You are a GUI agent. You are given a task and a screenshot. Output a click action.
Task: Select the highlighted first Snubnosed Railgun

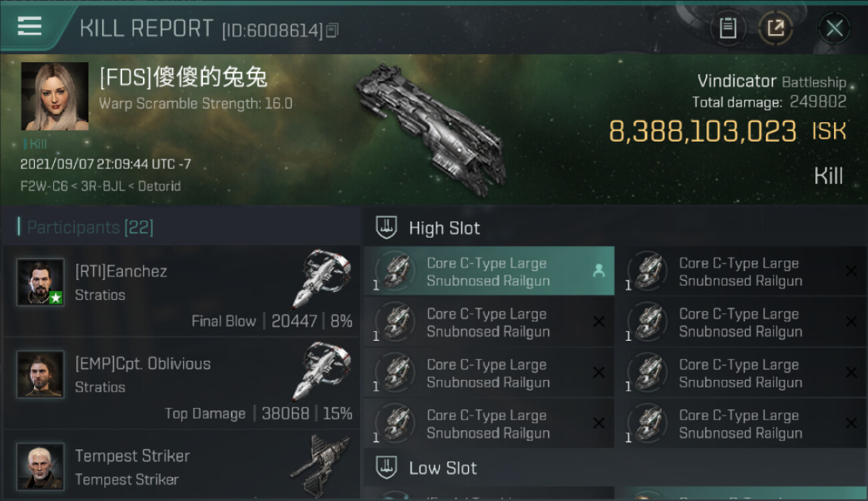[x=489, y=271]
